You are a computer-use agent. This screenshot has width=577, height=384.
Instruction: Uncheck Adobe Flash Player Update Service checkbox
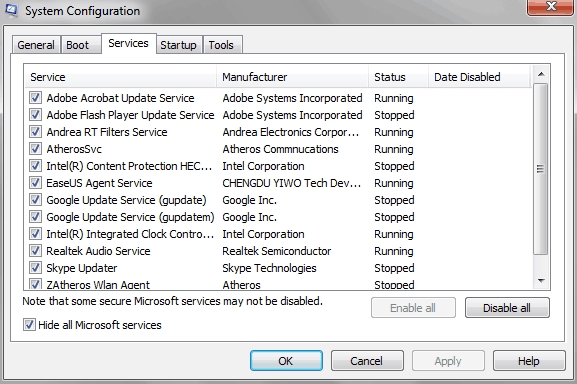point(35,115)
